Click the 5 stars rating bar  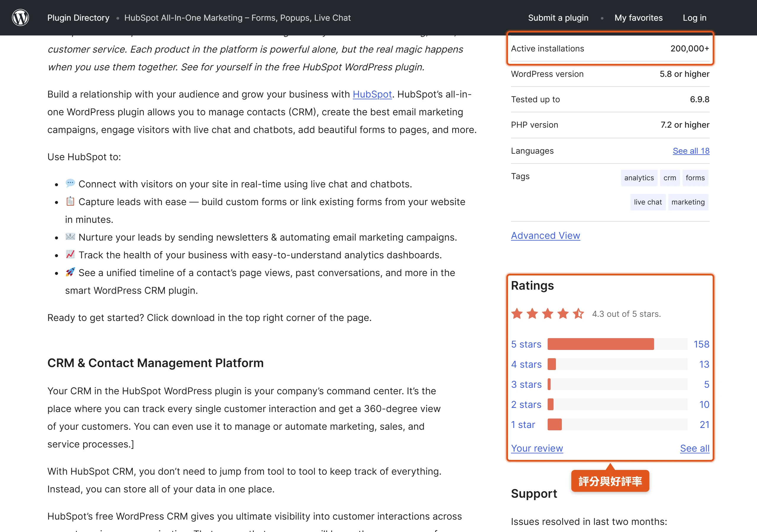[x=617, y=344]
